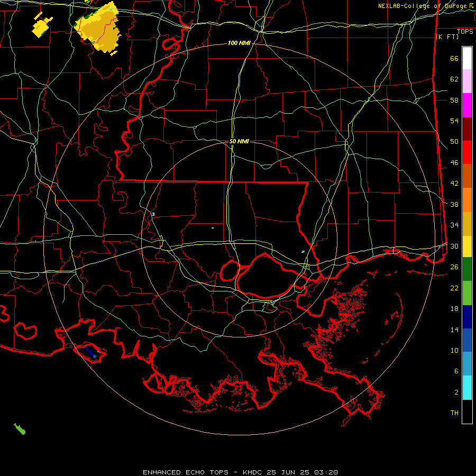The height and width of the screenshot is (476, 476).
Task: Click the "50" legend value
Action: [x=454, y=142]
